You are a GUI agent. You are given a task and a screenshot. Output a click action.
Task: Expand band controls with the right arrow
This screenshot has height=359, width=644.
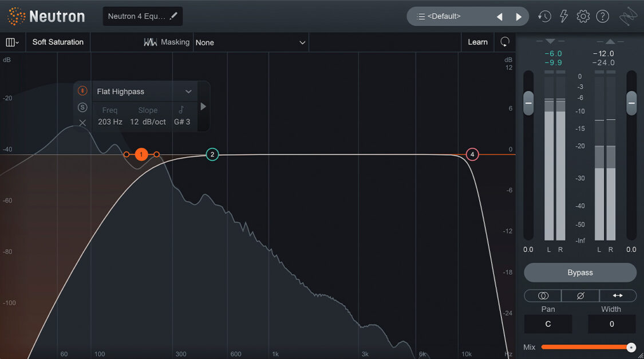tap(203, 106)
